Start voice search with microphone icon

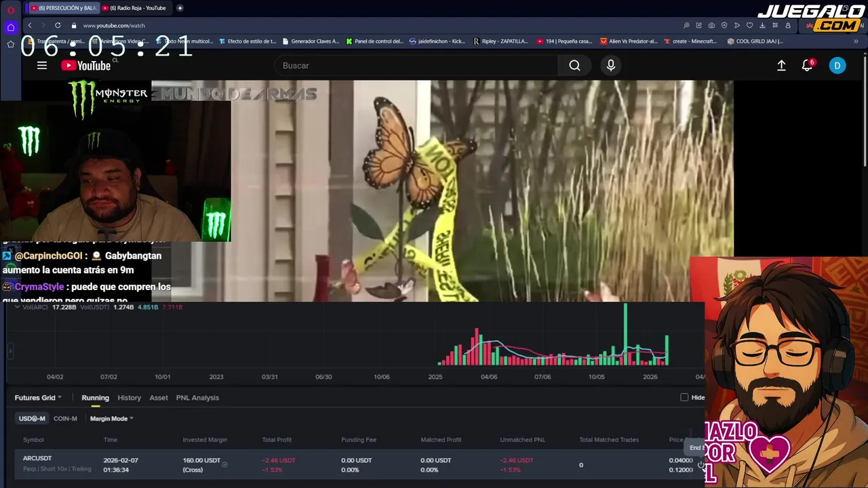click(x=611, y=65)
